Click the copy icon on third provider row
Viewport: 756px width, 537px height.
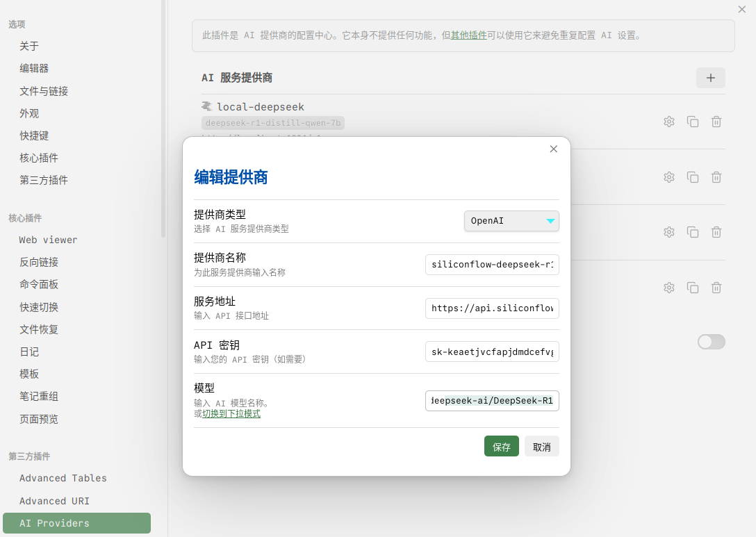click(x=693, y=232)
